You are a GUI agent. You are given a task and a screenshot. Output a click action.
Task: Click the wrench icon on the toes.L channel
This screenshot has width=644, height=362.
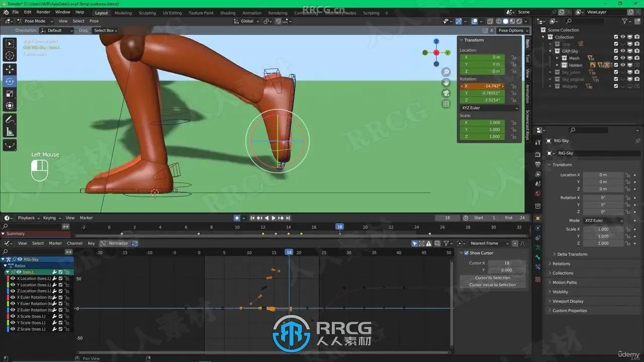(x=54, y=272)
